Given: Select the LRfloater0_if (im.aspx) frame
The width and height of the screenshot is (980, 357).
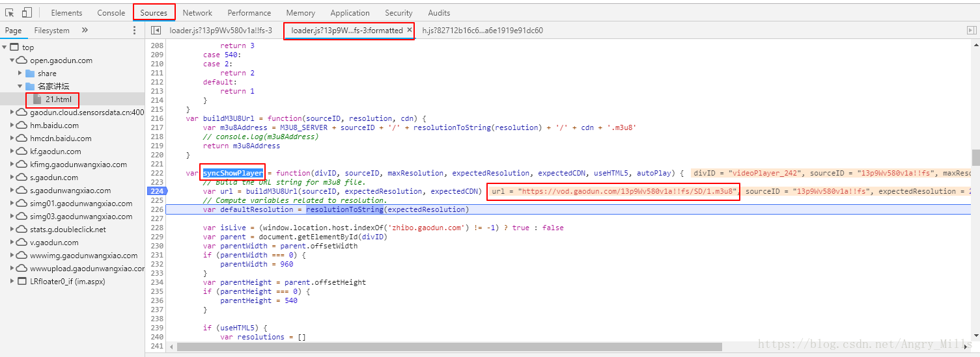Looking at the screenshot, I should (68, 282).
